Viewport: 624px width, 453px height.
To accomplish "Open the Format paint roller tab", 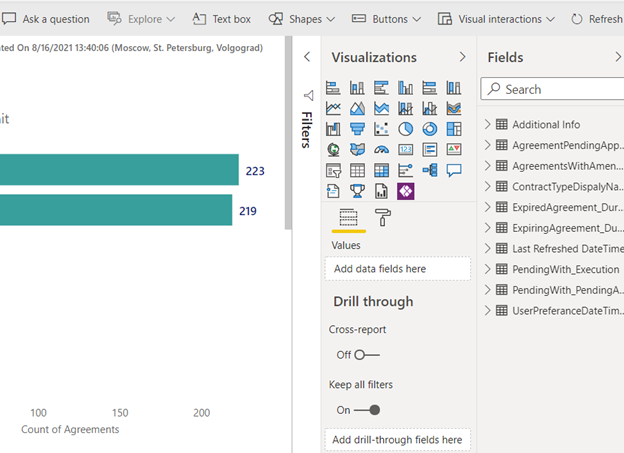I will point(382,218).
